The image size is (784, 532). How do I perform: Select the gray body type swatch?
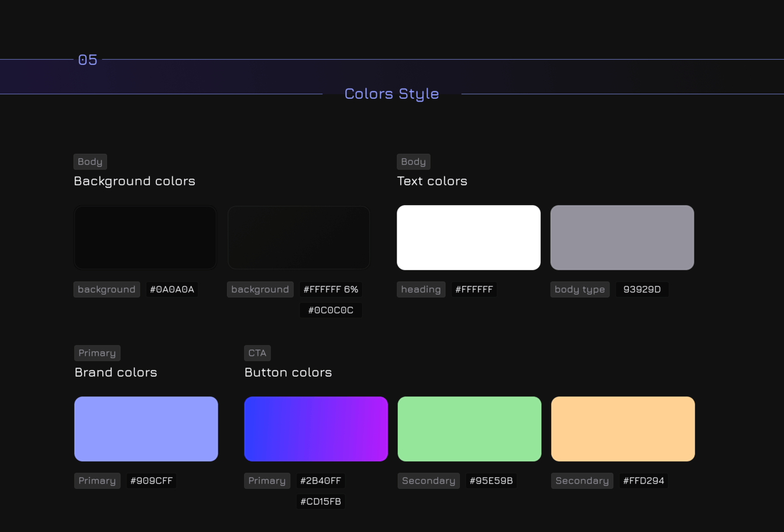(622, 237)
